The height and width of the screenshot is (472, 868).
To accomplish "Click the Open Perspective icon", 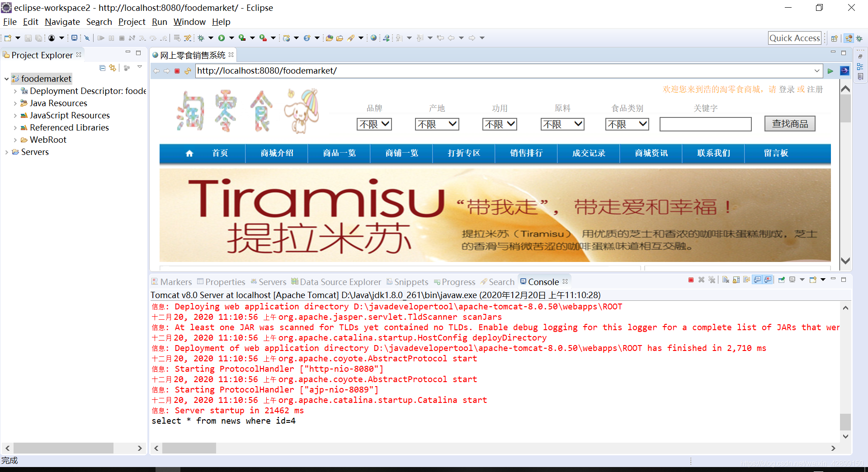I will pyautogui.click(x=835, y=38).
